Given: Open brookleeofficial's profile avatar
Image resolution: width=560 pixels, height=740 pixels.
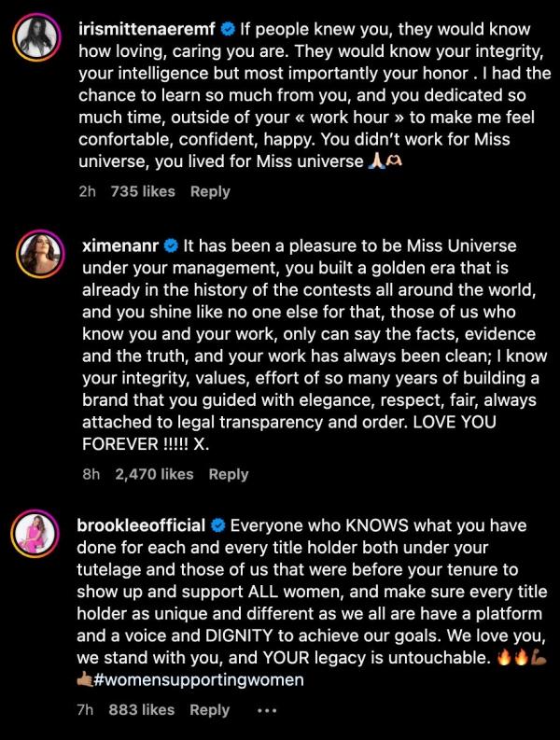Looking at the screenshot, I should [36, 533].
